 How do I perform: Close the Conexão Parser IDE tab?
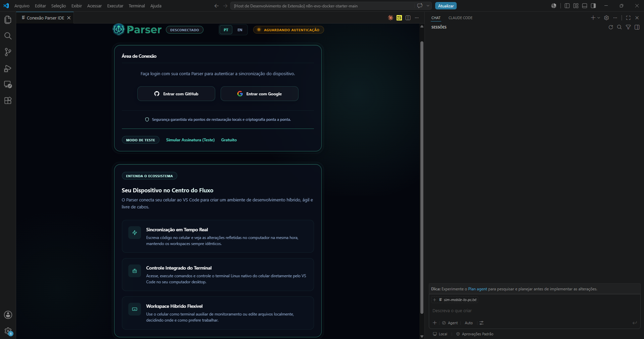(x=69, y=18)
